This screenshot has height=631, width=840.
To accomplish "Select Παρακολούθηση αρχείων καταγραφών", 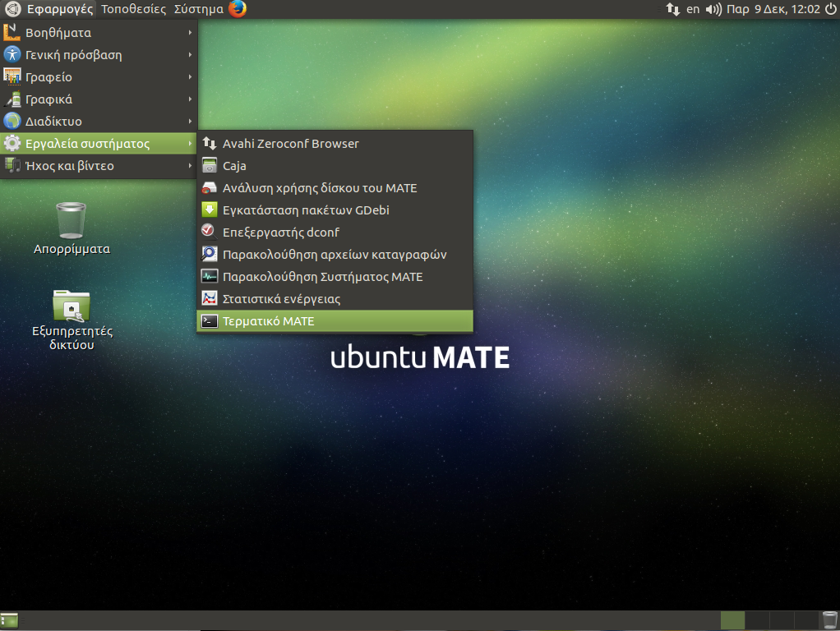I will click(x=335, y=255).
